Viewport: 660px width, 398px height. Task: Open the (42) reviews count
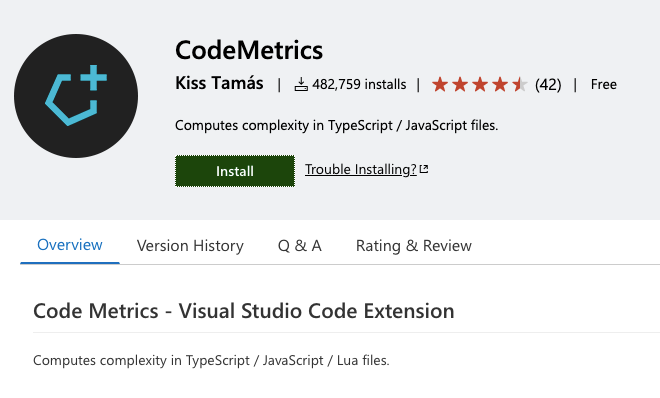[x=548, y=85]
